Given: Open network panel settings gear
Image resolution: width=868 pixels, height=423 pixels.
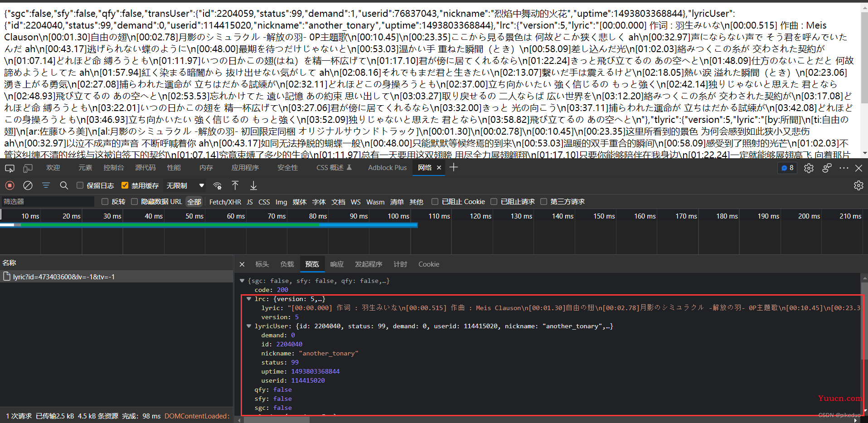Looking at the screenshot, I should click(x=858, y=185).
